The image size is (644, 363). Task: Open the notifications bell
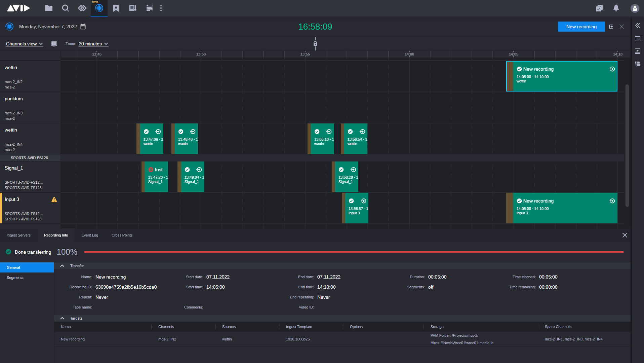(x=616, y=8)
